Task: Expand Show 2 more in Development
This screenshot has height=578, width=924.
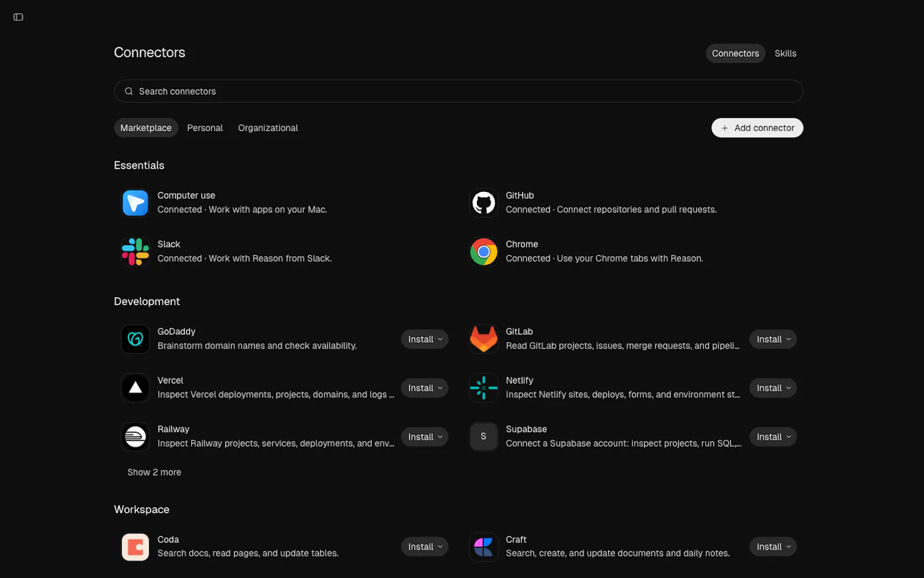Action: pyautogui.click(x=154, y=472)
